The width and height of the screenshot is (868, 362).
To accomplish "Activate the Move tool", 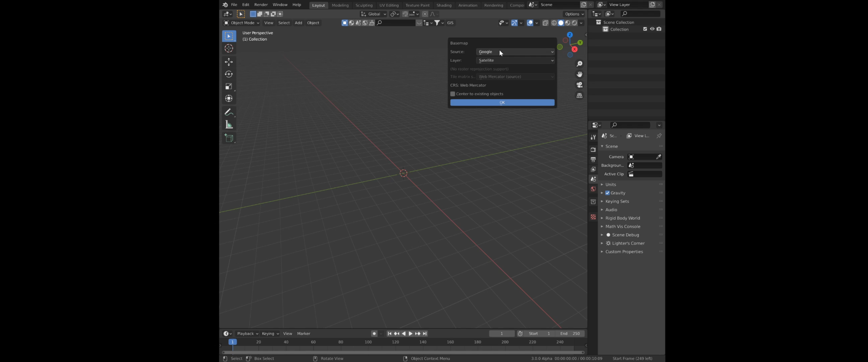I will coord(229,62).
